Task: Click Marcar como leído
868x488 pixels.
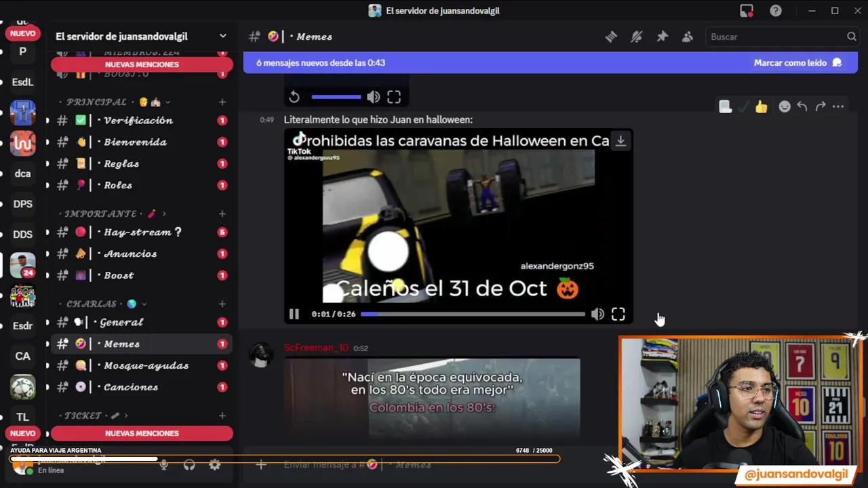Action: pos(797,62)
